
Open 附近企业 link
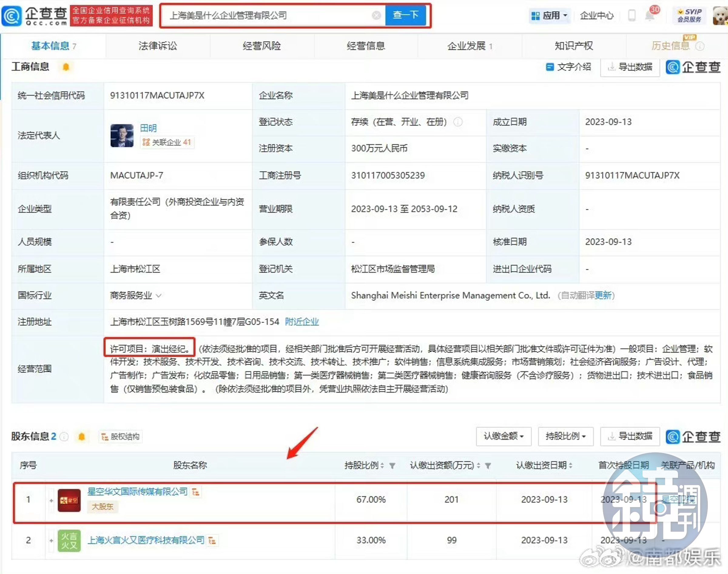[x=302, y=322]
